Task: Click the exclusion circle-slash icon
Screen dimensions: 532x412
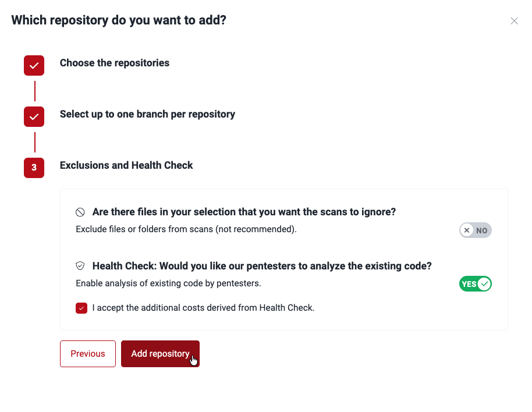Action: (x=80, y=212)
